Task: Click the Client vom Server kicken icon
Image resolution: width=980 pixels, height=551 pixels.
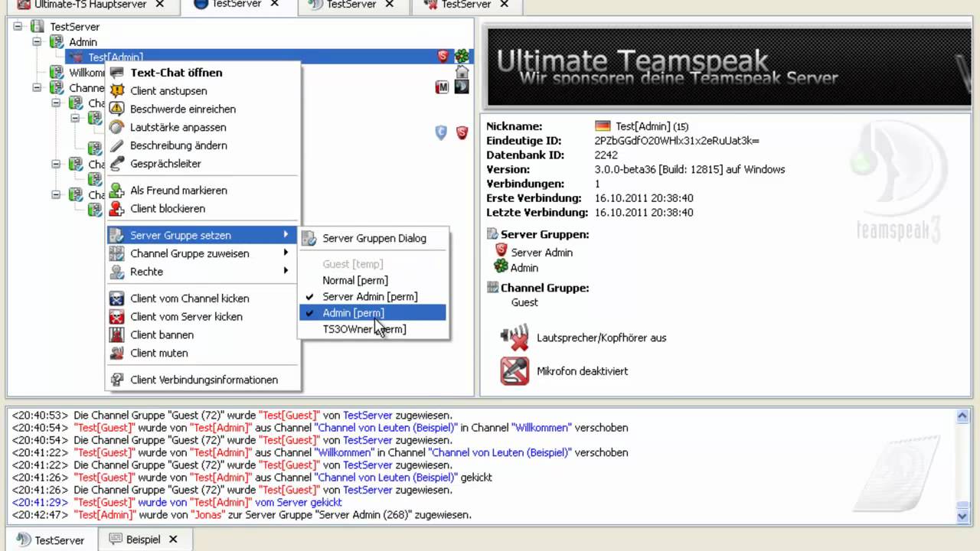Action: pos(117,317)
